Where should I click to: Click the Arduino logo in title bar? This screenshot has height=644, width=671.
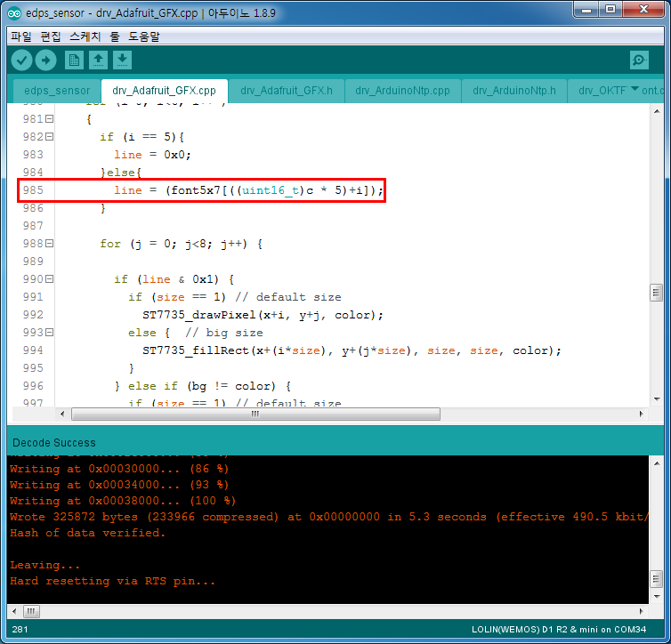(x=14, y=13)
